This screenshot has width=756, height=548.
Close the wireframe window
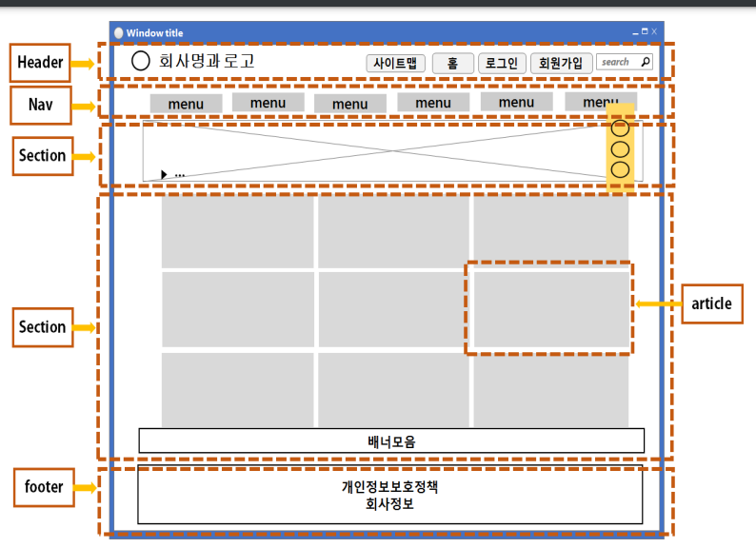pos(654,31)
